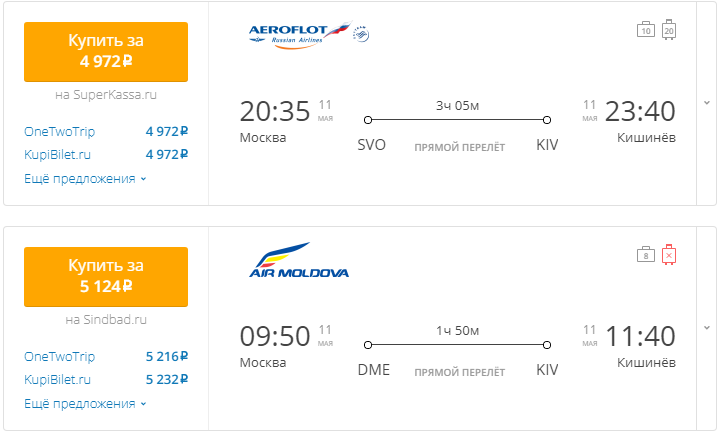
Task: Buy the Air Moldova ticket for 5 124 ₽
Action: tap(106, 277)
